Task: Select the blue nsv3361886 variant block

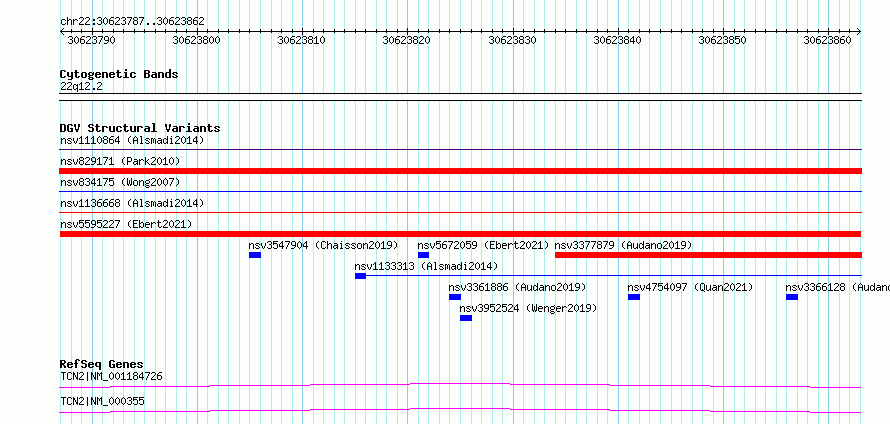Action: pos(455,297)
